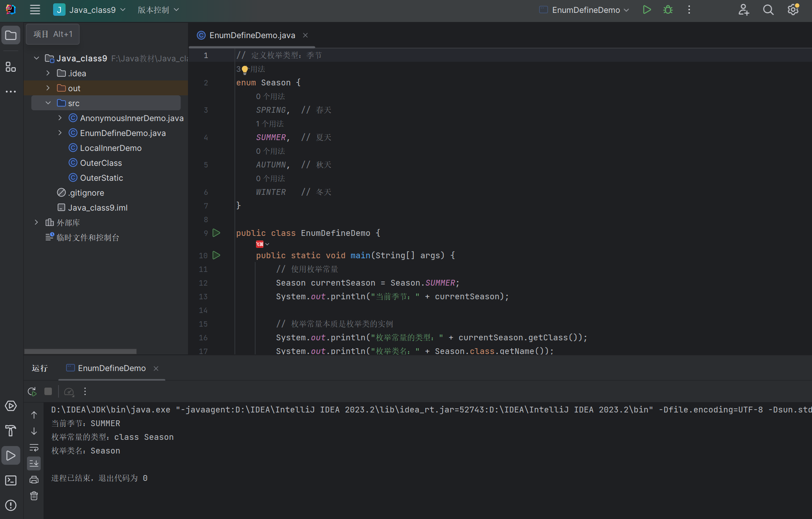Open OuterStatic in project tree

coord(101,178)
